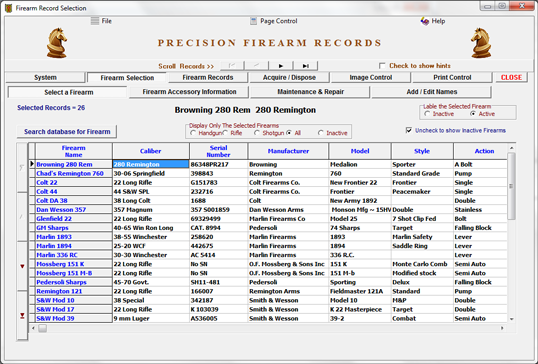Click the grayed top arrow in side strip

22,168
